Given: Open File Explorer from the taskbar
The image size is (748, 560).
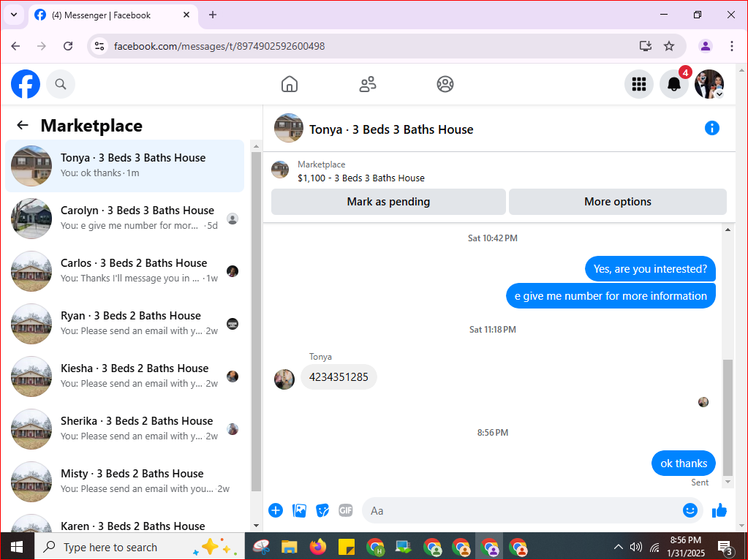Looking at the screenshot, I should click(x=290, y=547).
